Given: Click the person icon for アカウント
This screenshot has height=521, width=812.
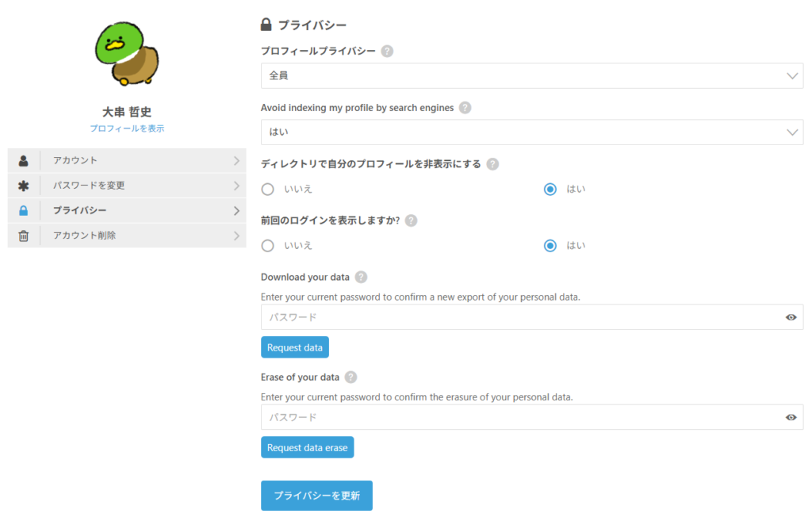Looking at the screenshot, I should (x=24, y=161).
